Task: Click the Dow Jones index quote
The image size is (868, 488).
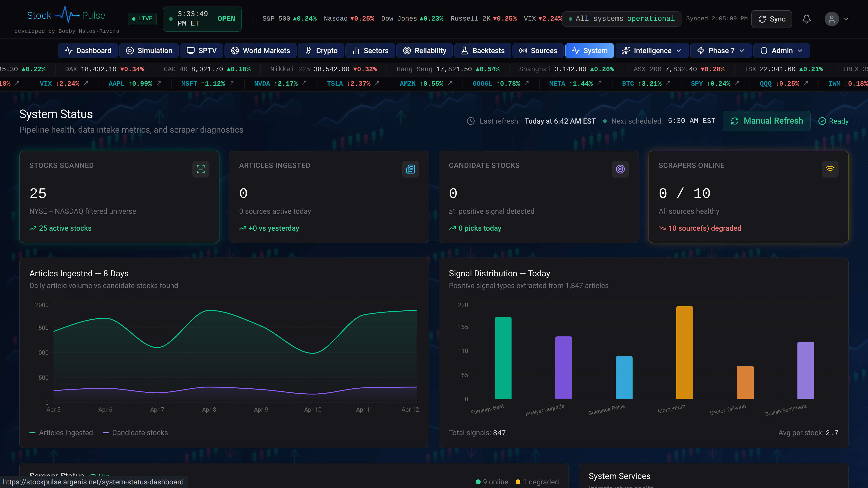Action: point(412,19)
